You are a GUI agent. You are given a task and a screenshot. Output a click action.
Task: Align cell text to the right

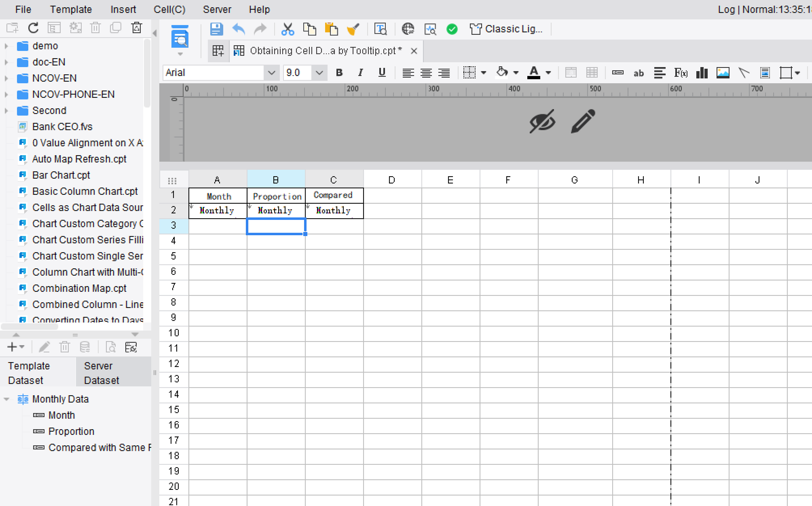click(444, 73)
